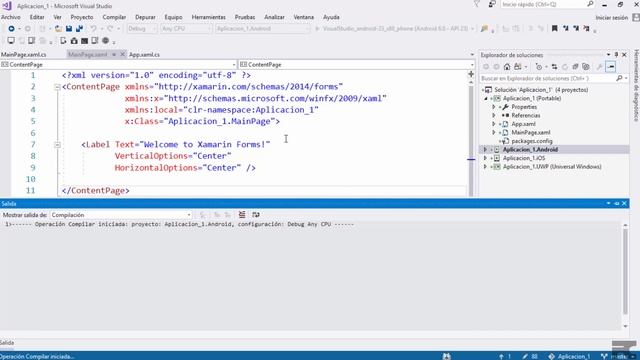Open the Proyecto menu
Viewport: 640px width, 360px height.
pos(82,17)
